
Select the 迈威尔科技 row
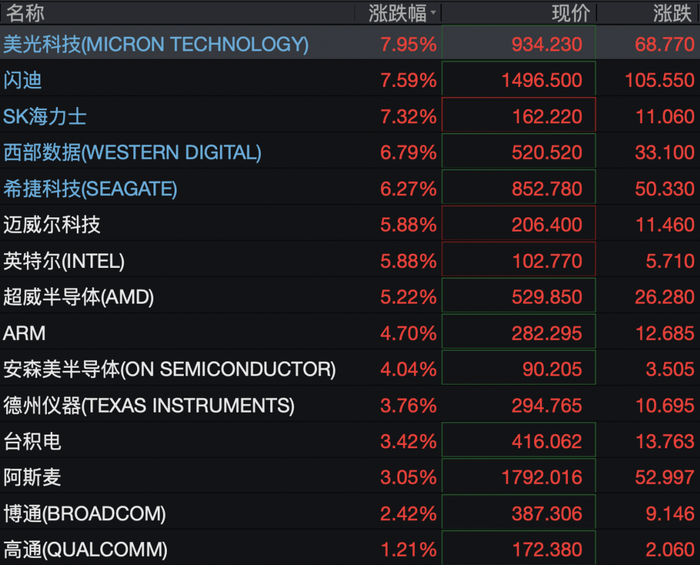pyautogui.click(x=350, y=224)
